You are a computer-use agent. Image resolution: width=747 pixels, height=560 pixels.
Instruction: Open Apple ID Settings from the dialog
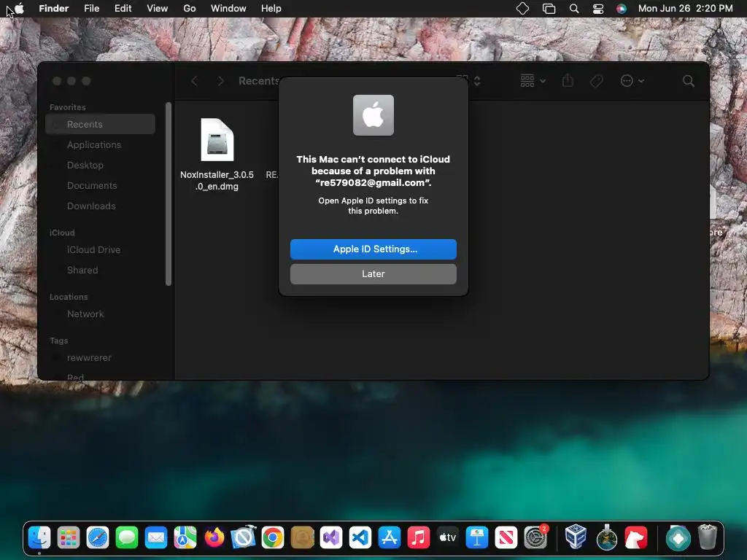[373, 249]
